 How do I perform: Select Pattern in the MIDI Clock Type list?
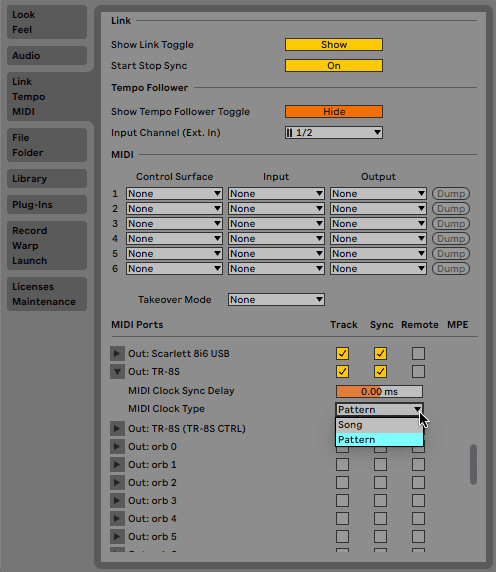(379, 440)
